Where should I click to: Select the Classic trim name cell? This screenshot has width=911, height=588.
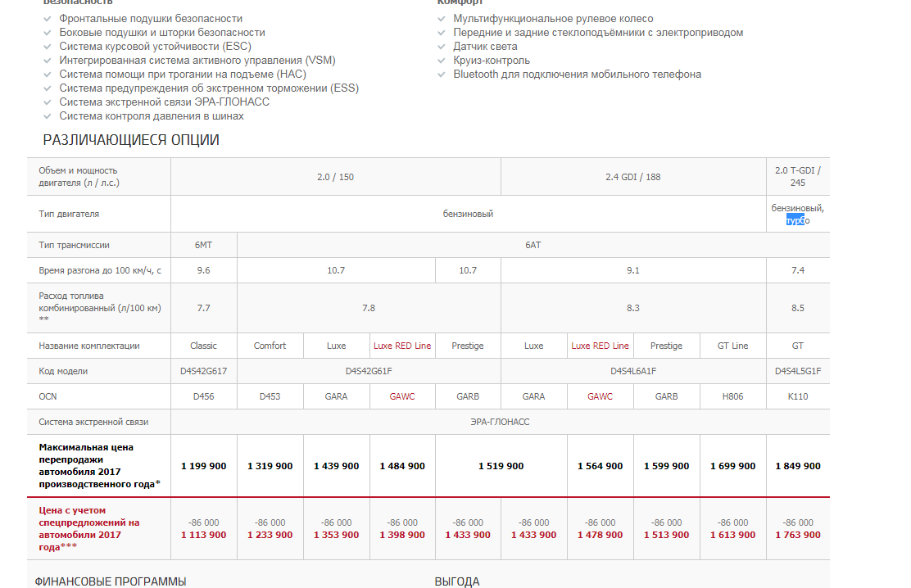(203, 346)
